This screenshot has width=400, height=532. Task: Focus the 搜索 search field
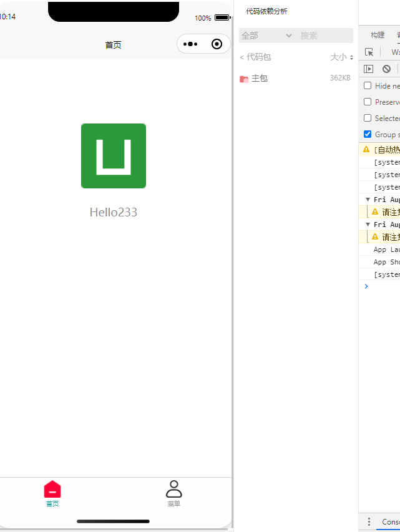(x=324, y=36)
